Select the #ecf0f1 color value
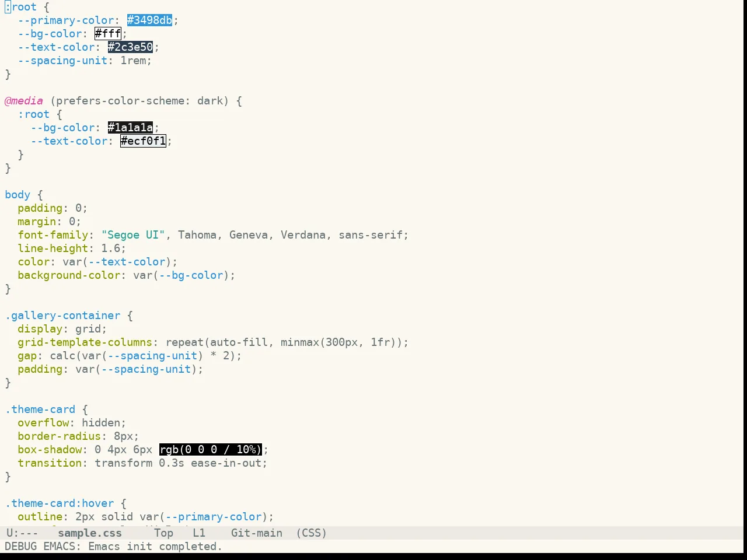Image resolution: width=747 pixels, height=560 pixels. [x=143, y=141]
